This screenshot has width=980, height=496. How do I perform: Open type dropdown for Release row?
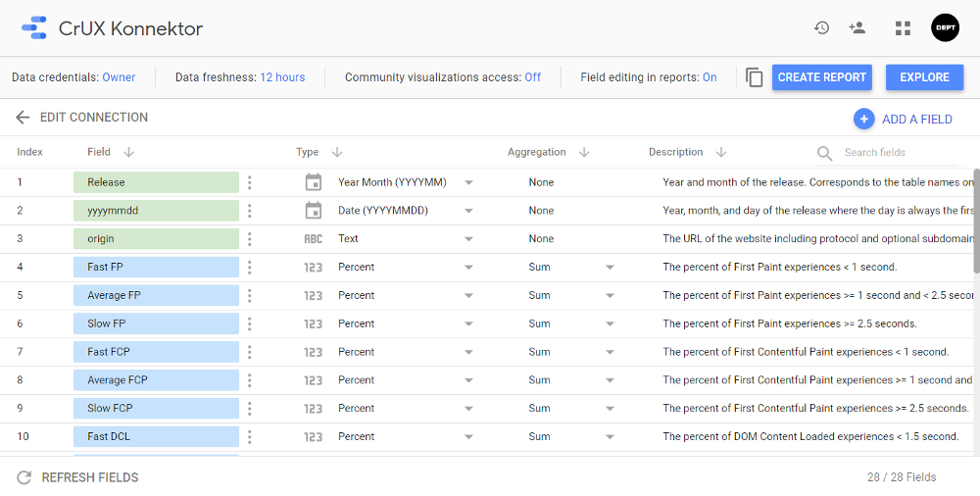[x=468, y=182]
